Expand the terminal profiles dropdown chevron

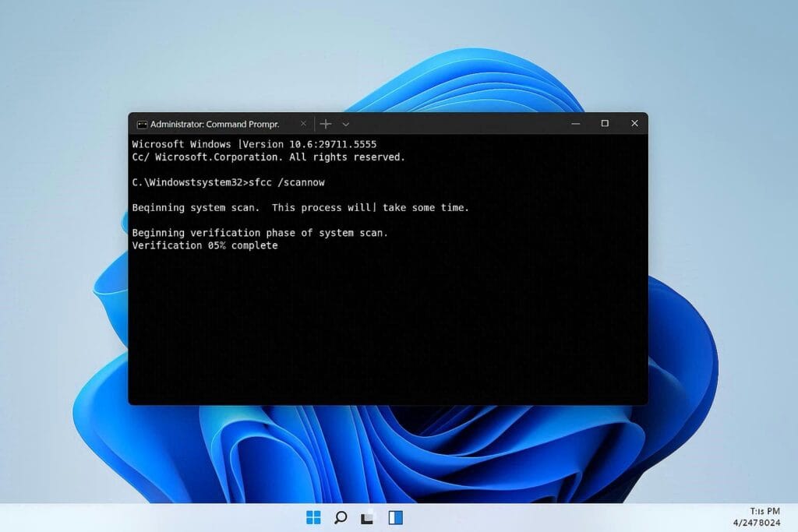(x=346, y=124)
